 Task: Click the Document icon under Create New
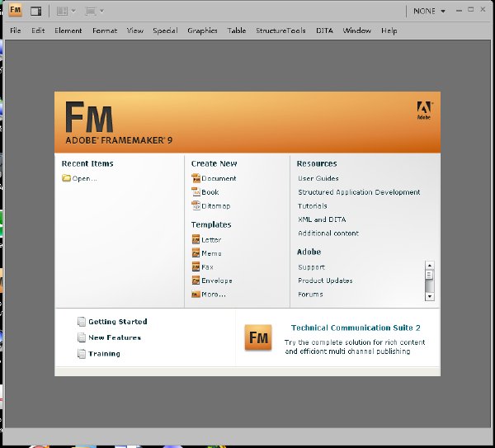196,178
